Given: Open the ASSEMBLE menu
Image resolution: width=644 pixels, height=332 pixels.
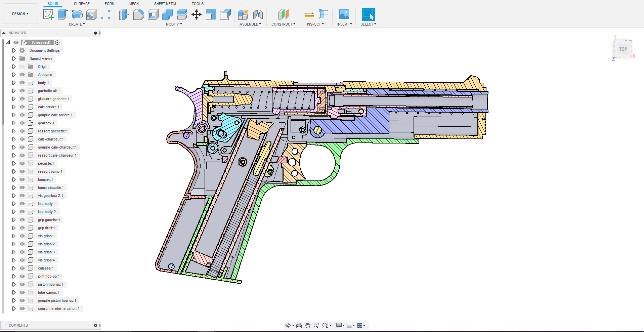Looking at the screenshot, I should coord(250,24).
